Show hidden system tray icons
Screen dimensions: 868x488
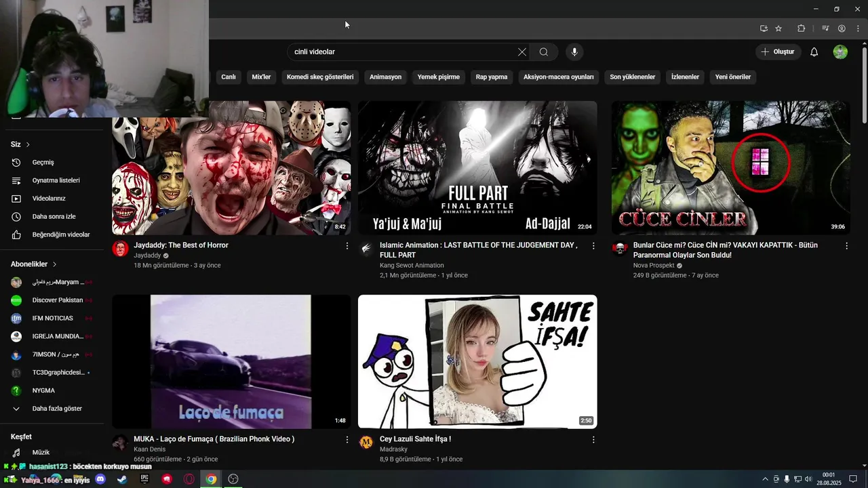(766, 479)
